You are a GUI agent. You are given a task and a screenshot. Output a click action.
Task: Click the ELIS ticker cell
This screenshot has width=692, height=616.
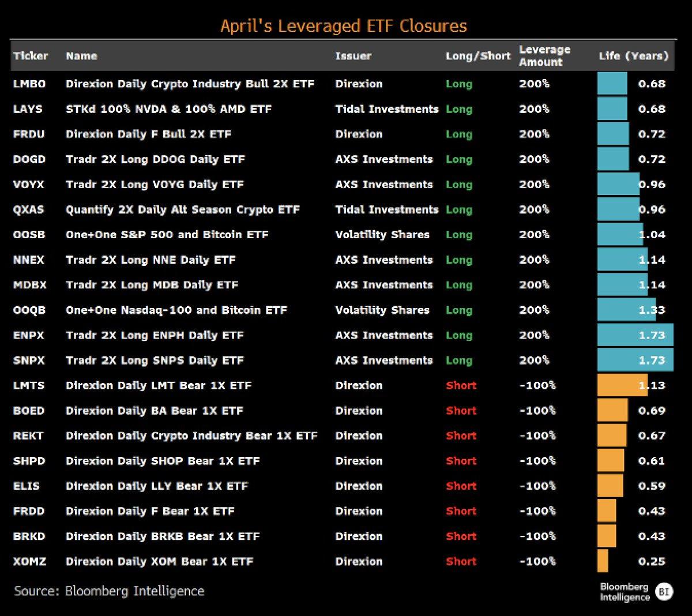tap(27, 486)
